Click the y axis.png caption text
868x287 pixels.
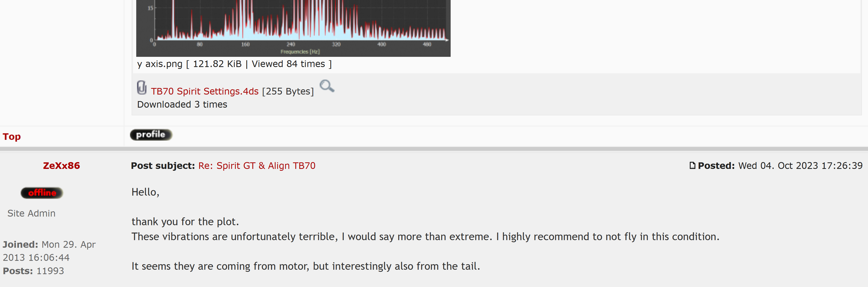(x=234, y=64)
